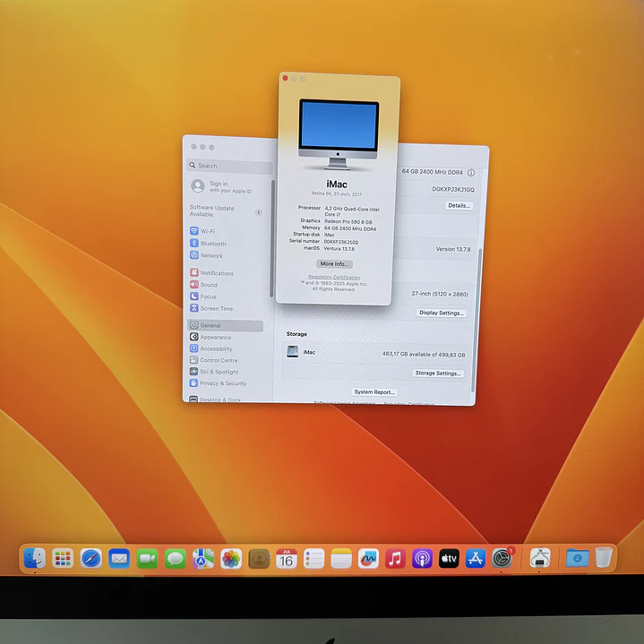Open System Information app in Dock
Image resolution: width=644 pixels, height=644 pixels.
coord(540,558)
